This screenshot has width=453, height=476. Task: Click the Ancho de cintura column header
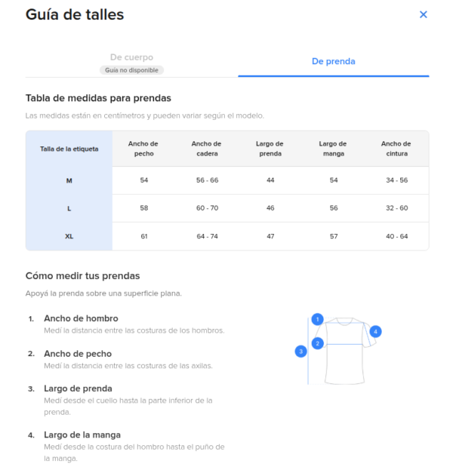[x=396, y=149]
